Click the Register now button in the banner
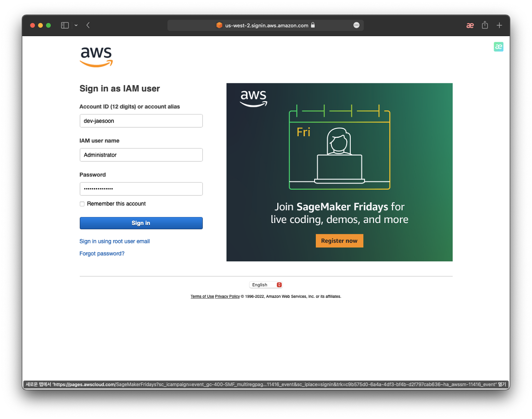 (x=340, y=241)
